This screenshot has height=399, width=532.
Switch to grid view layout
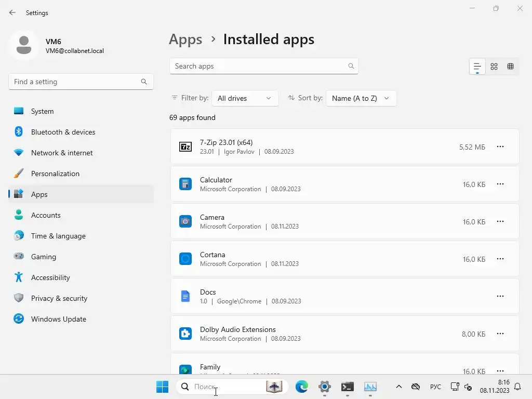(494, 66)
